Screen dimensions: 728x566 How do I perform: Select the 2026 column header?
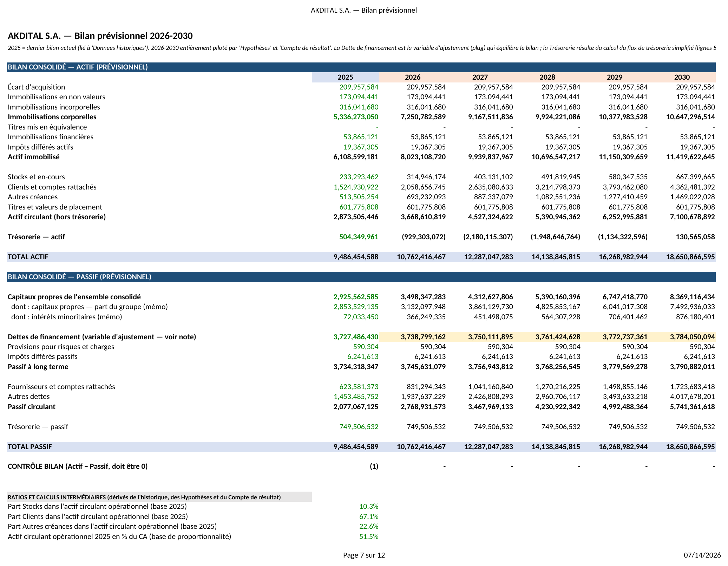pos(413,77)
